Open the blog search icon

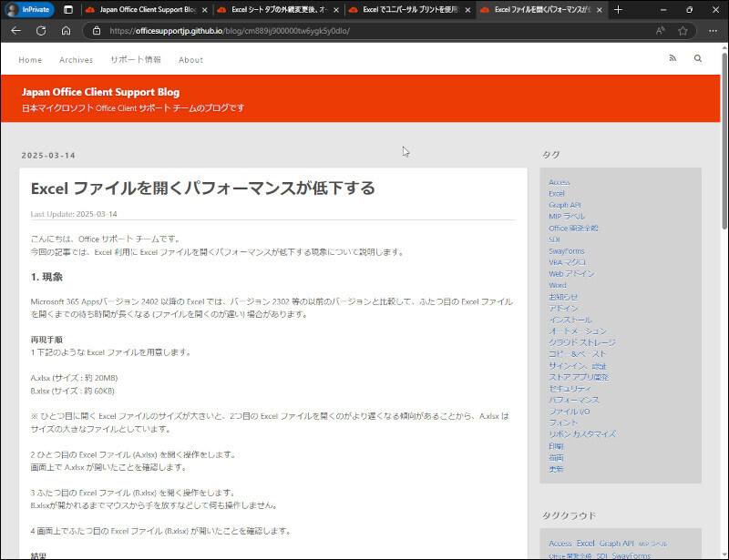click(x=698, y=58)
